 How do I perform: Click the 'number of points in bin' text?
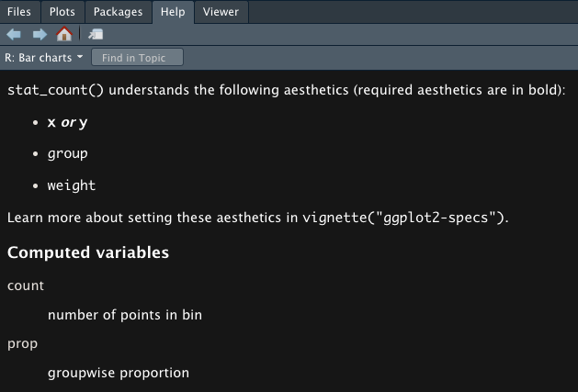point(125,315)
